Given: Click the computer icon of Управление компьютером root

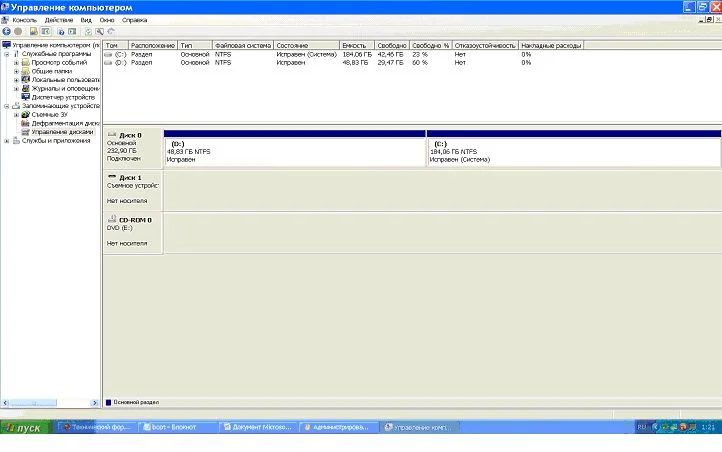Looking at the screenshot, I should point(6,45).
